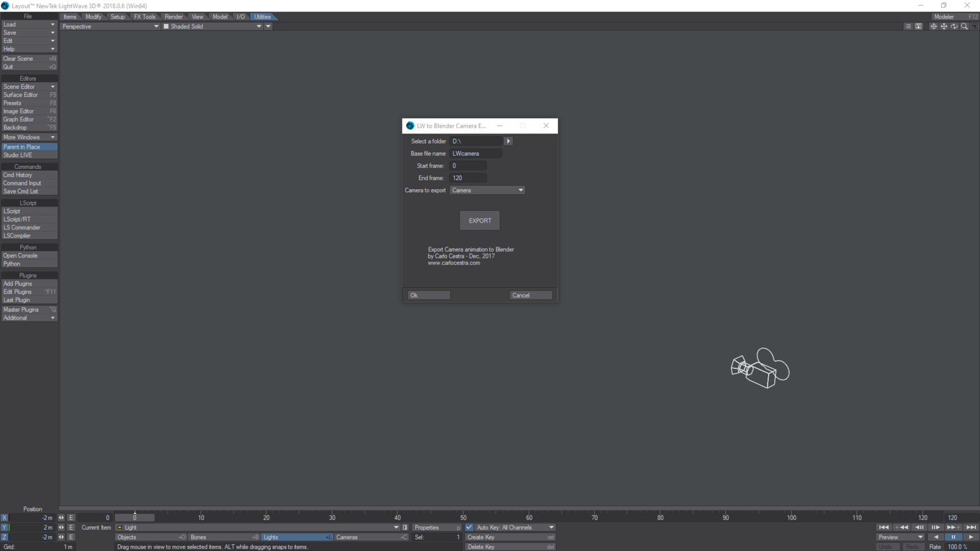This screenshot has height=551, width=980.
Task: Click the center view crosshair icon
Action: [933, 26]
